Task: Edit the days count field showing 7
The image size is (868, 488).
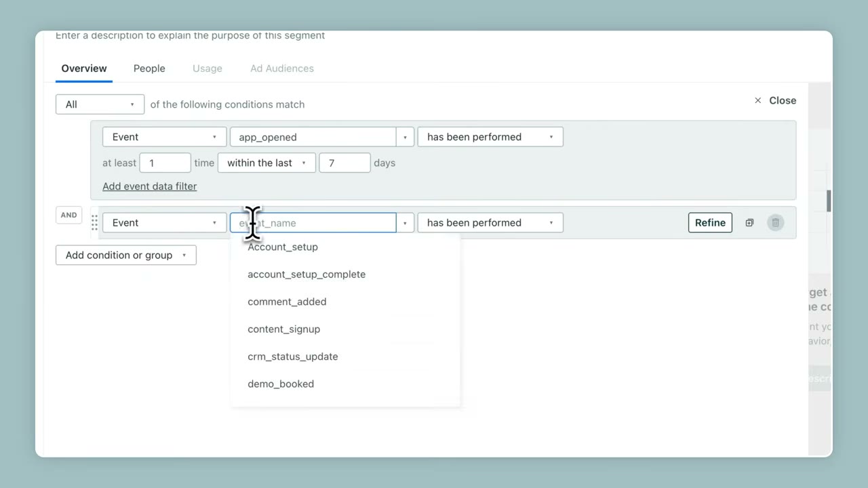Action: click(344, 163)
